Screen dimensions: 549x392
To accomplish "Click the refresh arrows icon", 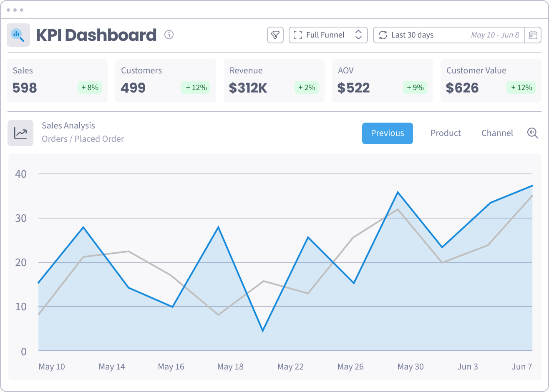I will click(x=383, y=35).
